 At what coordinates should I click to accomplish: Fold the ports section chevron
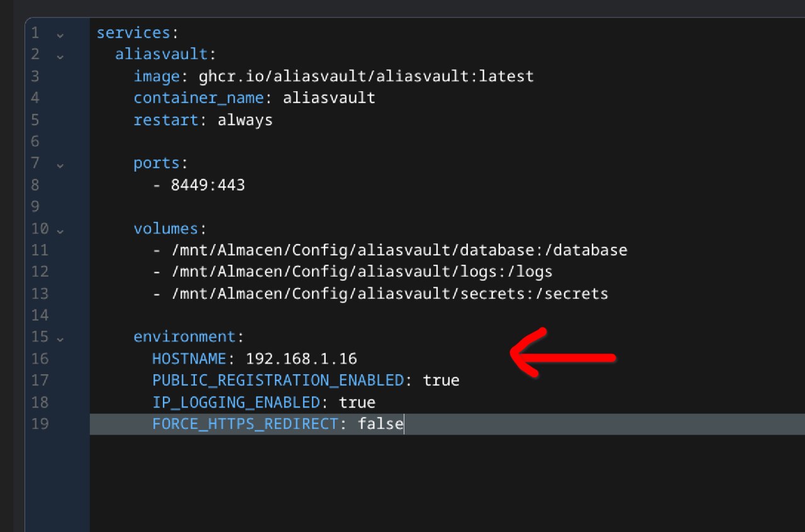[x=60, y=165]
